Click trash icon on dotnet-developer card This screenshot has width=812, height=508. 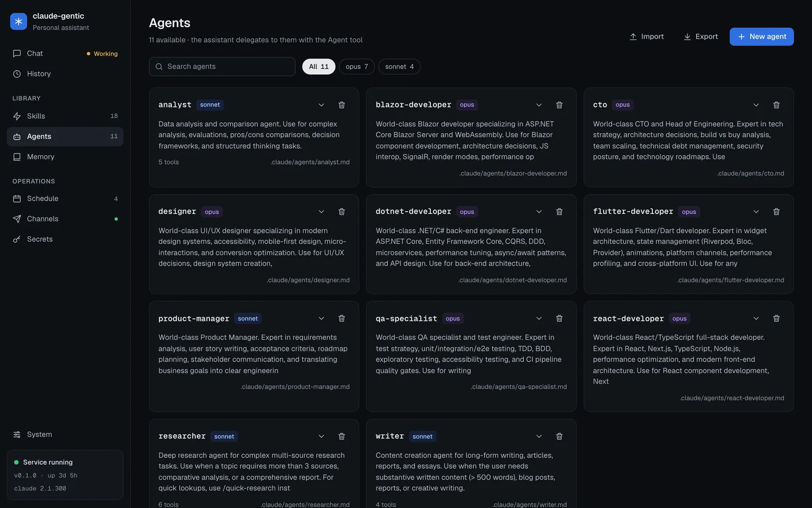pyautogui.click(x=559, y=212)
